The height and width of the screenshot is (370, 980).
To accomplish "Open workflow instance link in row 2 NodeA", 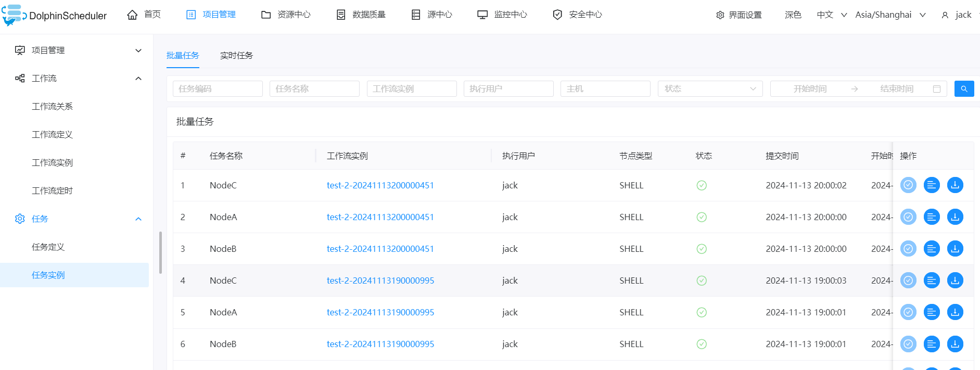I will (x=380, y=217).
